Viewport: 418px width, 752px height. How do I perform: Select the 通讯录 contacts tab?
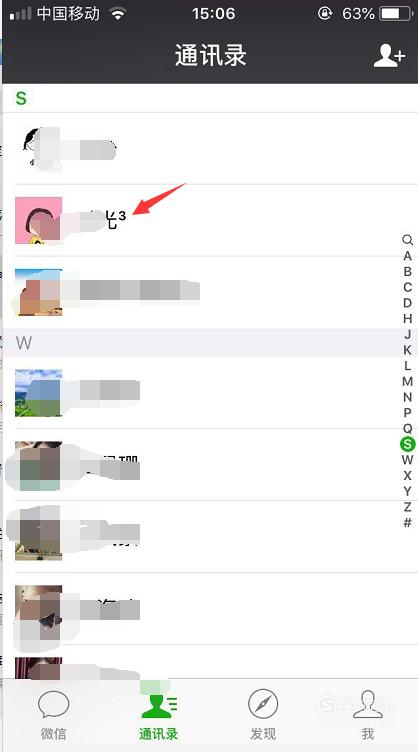tap(159, 715)
